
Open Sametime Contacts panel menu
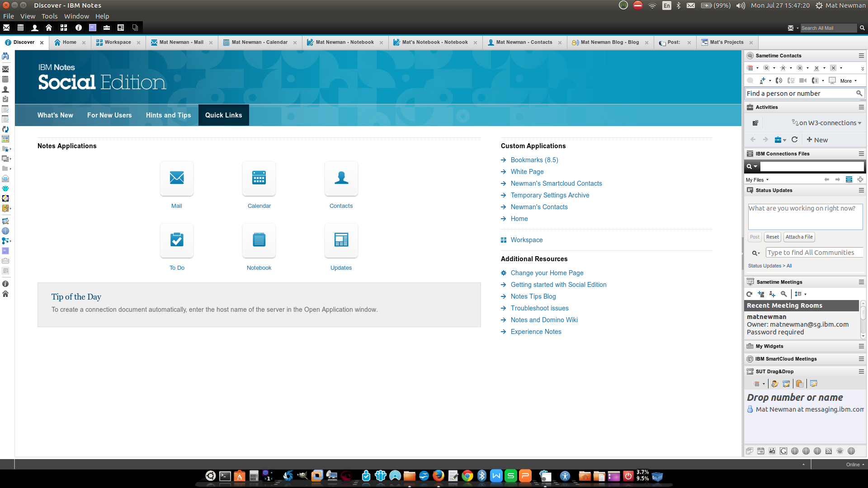[861, 56]
